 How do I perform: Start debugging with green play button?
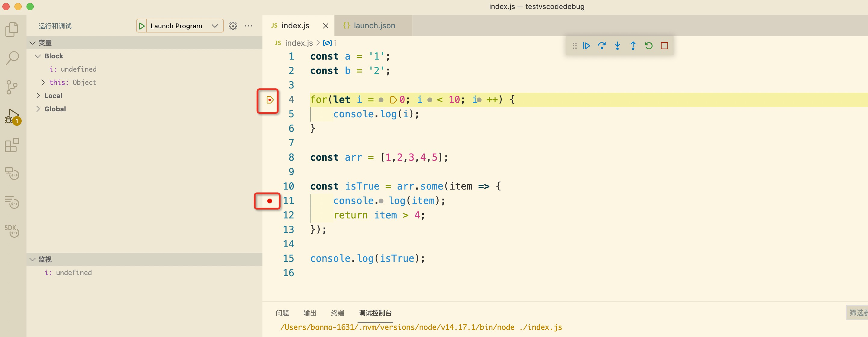141,26
